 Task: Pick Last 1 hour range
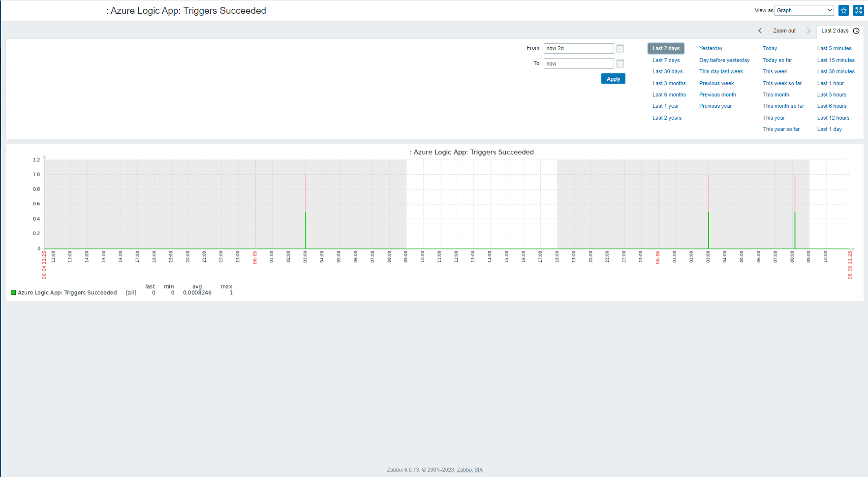click(x=830, y=83)
